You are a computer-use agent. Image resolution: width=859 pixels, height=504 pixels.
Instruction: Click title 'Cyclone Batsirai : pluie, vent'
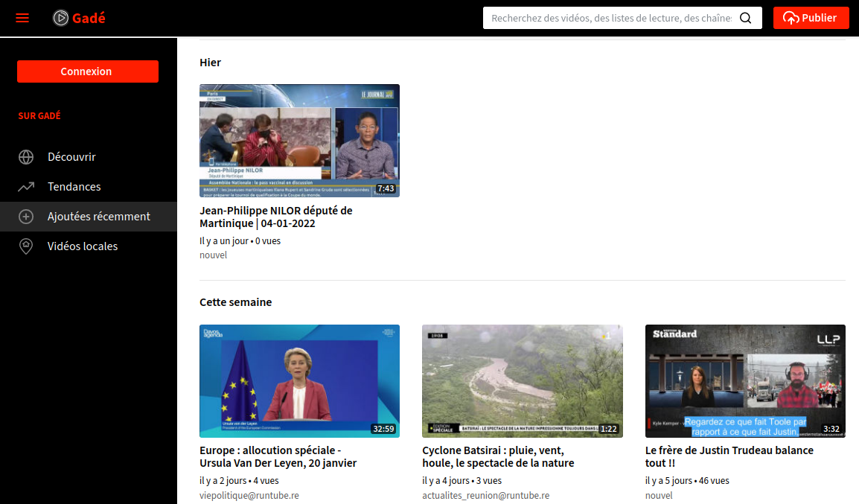coord(498,457)
